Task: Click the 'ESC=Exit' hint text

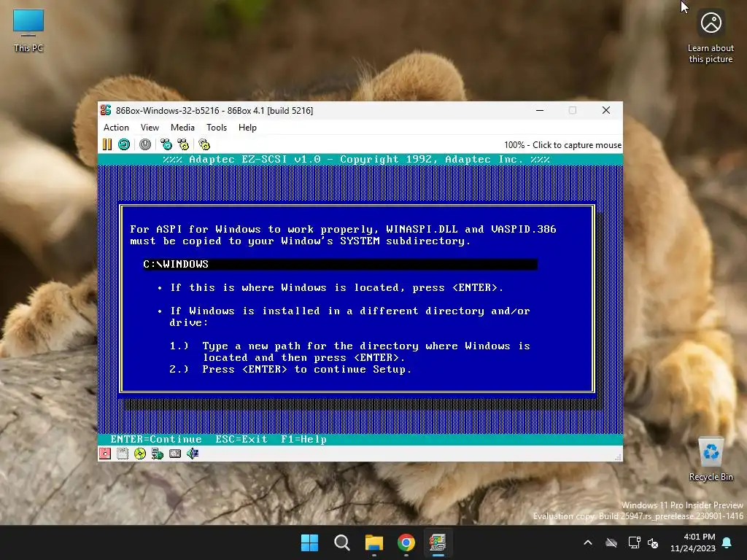Action: [x=241, y=439]
